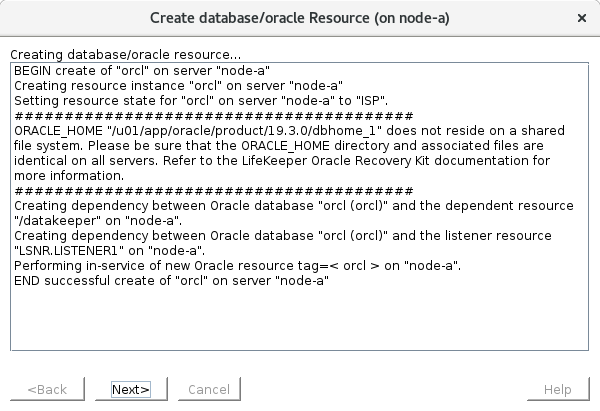
Task: Click the dialog title bar text
Action: pyautogui.click(x=299, y=18)
